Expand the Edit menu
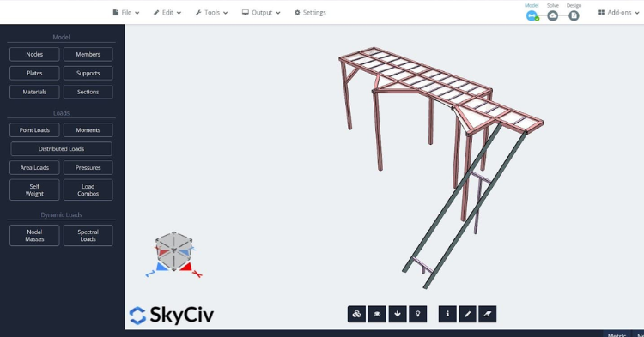 tap(167, 13)
